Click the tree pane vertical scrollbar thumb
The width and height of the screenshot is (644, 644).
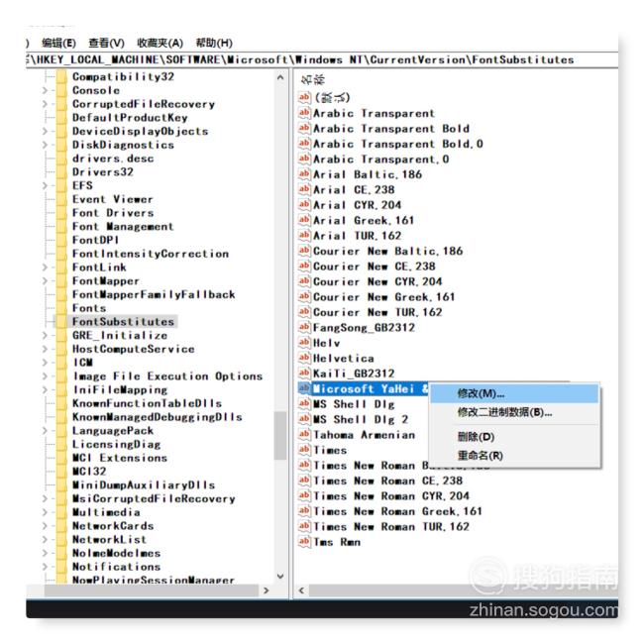coord(280,435)
